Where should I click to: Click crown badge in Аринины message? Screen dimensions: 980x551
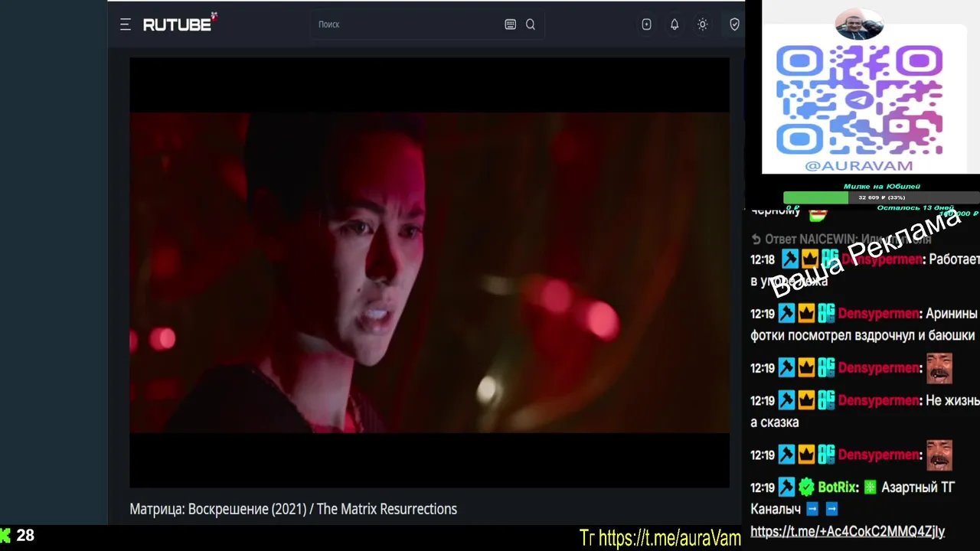pyautogui.click(x=806, y=313)
